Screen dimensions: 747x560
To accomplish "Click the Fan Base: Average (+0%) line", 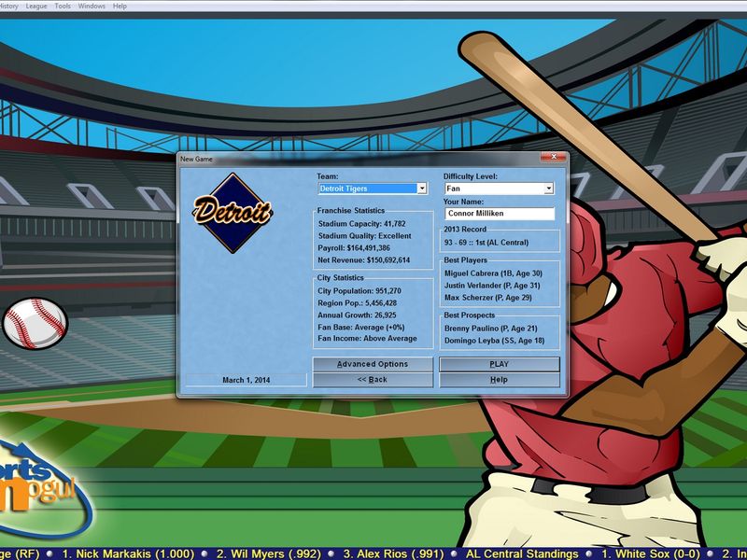I will pos(361,328).
